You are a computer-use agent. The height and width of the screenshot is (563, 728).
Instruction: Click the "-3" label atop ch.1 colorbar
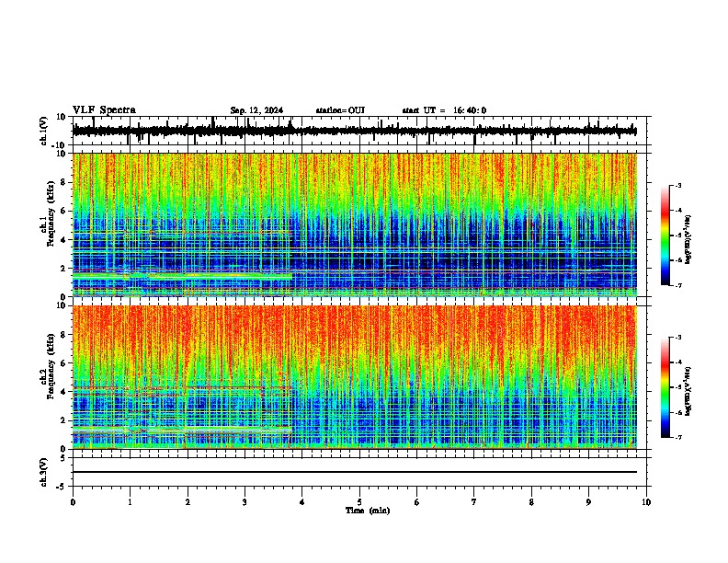coord(677,185)
